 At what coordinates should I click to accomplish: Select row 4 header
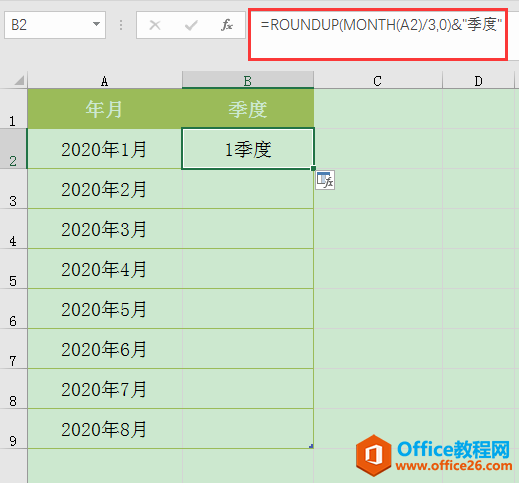click(x=13, y=229)
